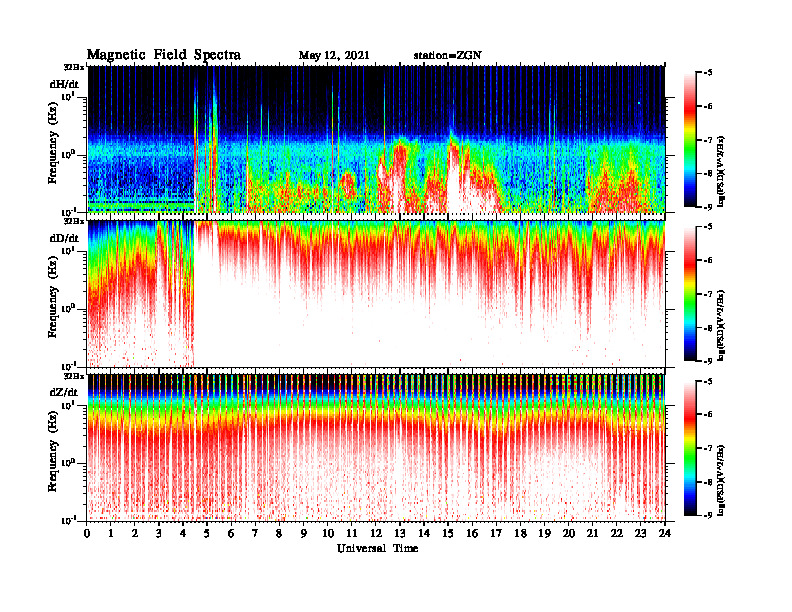Click the "Universal Time" axis label
792x612 pixels.
tap(377, 548)
